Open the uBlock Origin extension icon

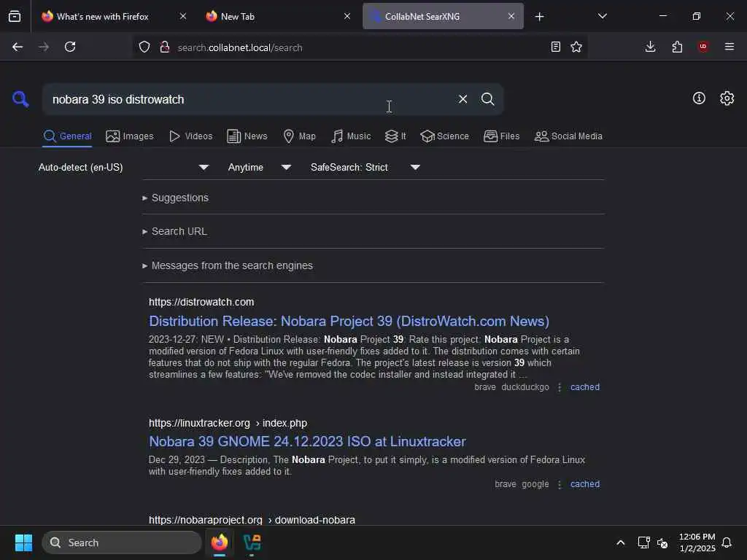(703, 47)
